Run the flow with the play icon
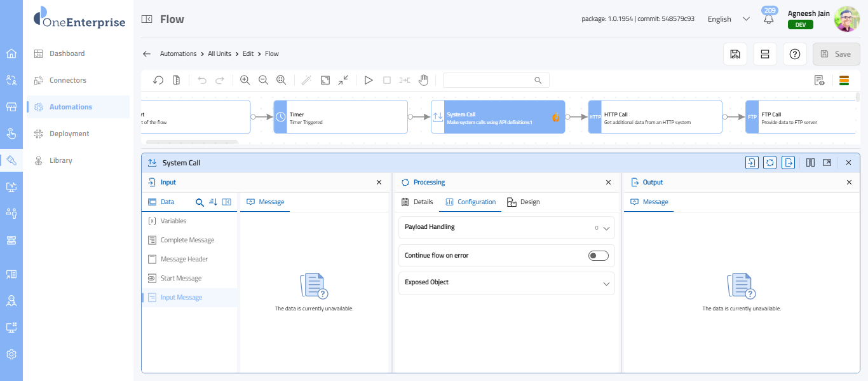Viewport: 868px width, 381px height. point(368,80)
